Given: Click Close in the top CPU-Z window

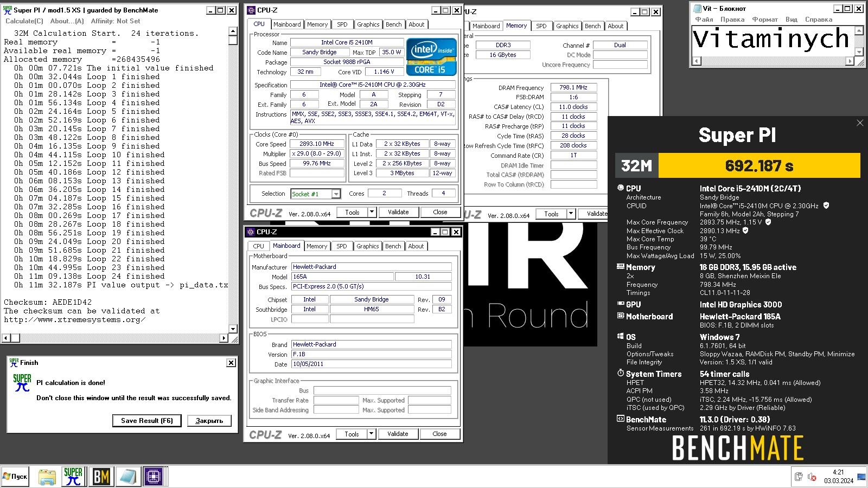Looking at the screenshot, I should [440, 212].
